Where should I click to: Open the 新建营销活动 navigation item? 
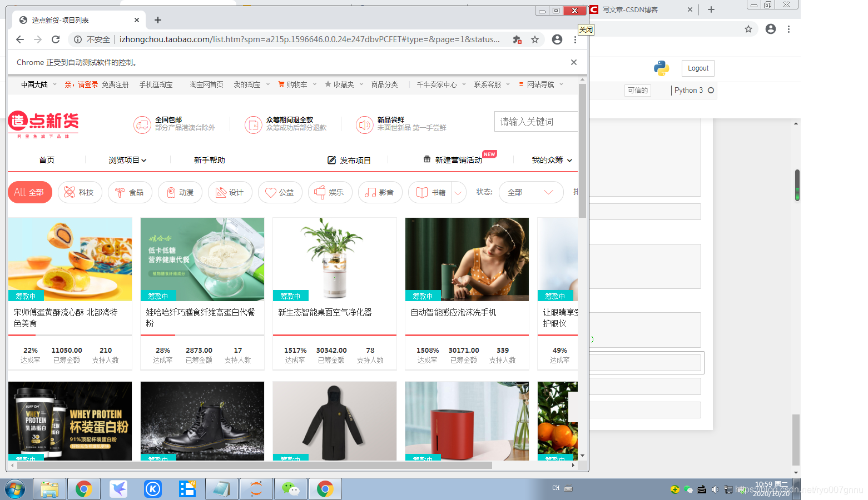(x=453, y=160)
